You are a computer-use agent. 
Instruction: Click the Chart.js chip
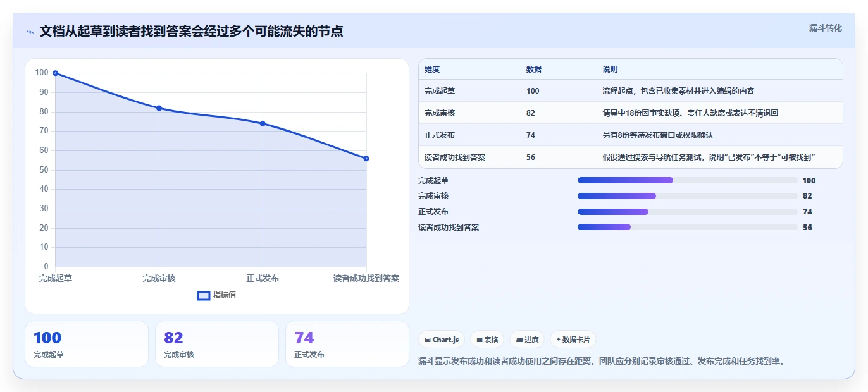click(442, 340)
